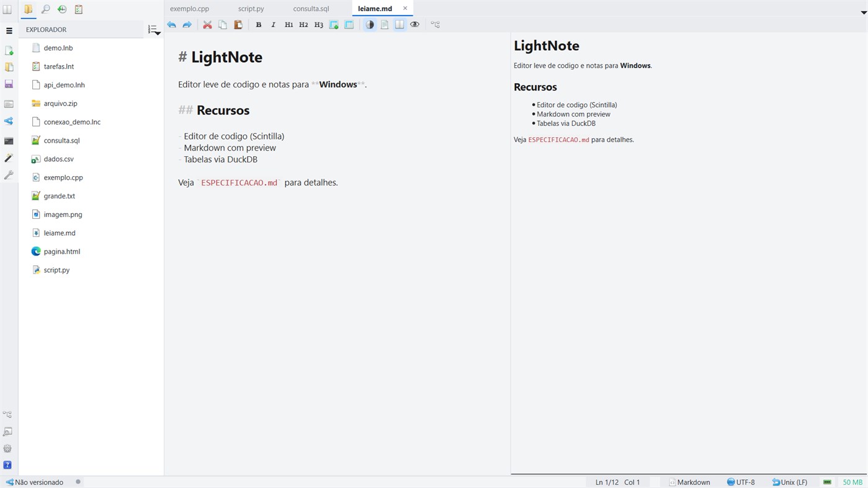Save file with the purple floppy icon
The width and height of the screenshot is (868, 488).
point(9,84)
